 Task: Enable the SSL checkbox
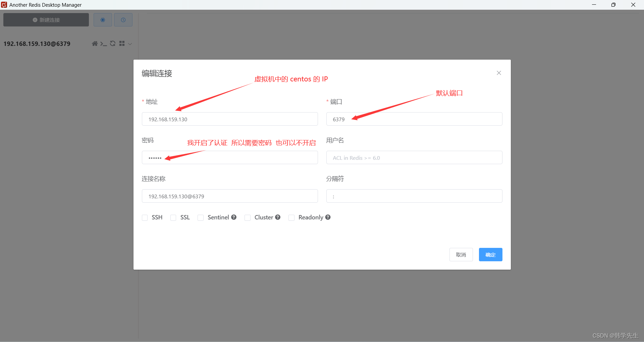point(173,218)
